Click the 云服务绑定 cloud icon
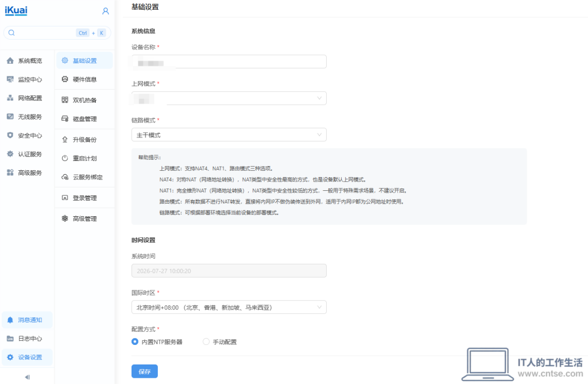This screenshot has height=384, width=588. (65, 177)
